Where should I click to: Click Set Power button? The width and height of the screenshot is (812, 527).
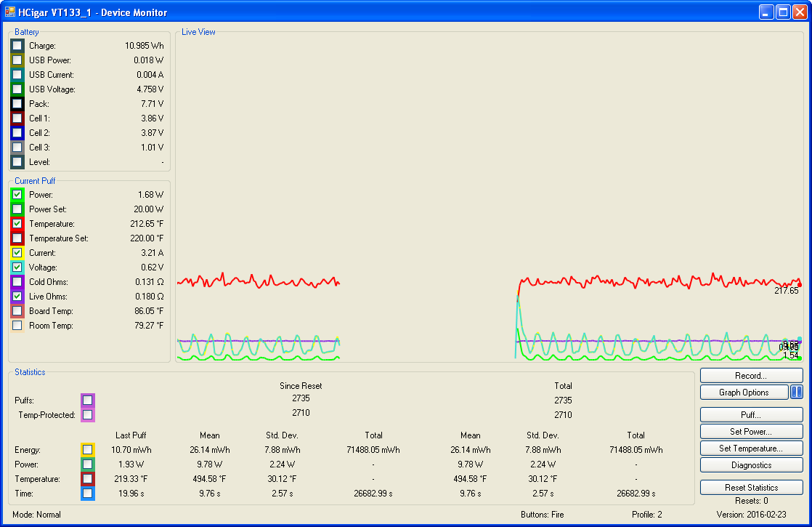click(x=751, y=432)
